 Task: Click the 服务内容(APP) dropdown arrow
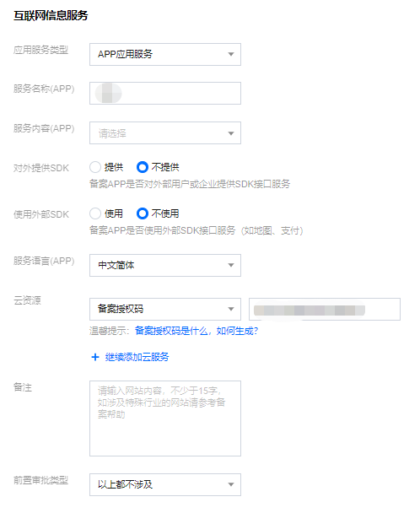click(x=231, y=133)
